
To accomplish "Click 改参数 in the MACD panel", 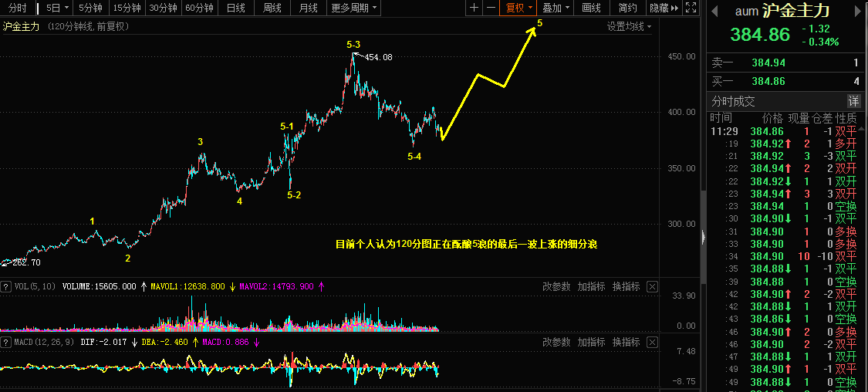I will tap(556, 343).
